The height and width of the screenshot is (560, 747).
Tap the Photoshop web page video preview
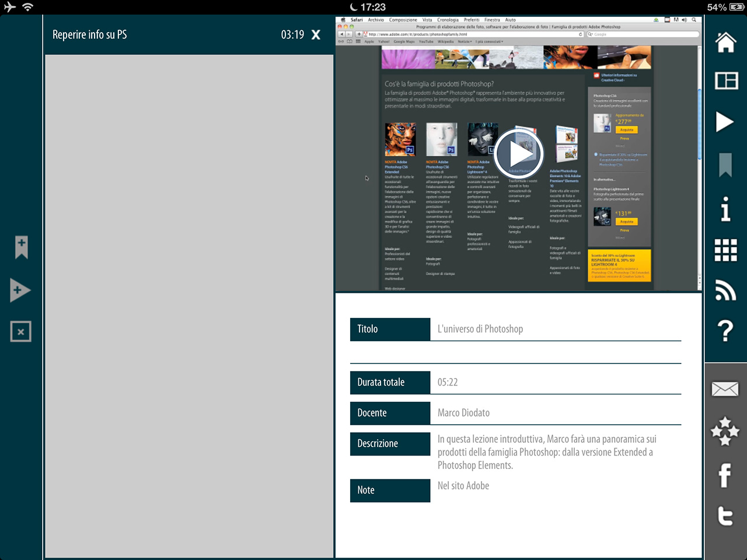click(x=519, y=153)
